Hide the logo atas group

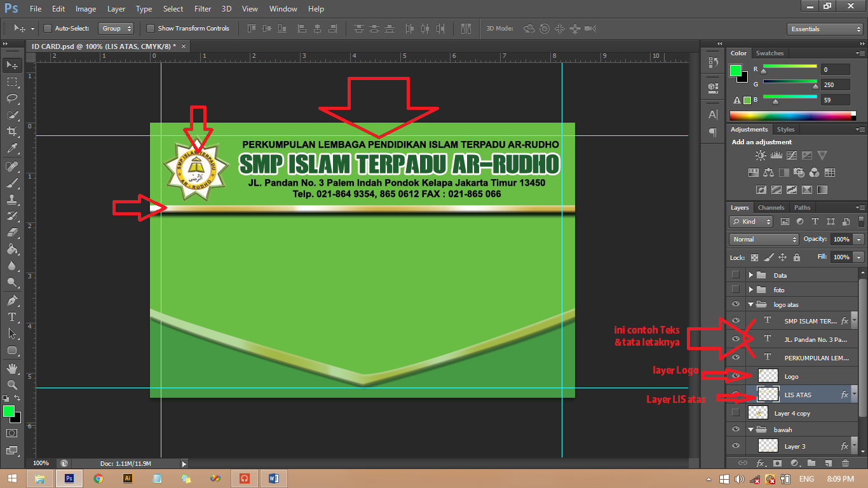[x=736, y=304]
